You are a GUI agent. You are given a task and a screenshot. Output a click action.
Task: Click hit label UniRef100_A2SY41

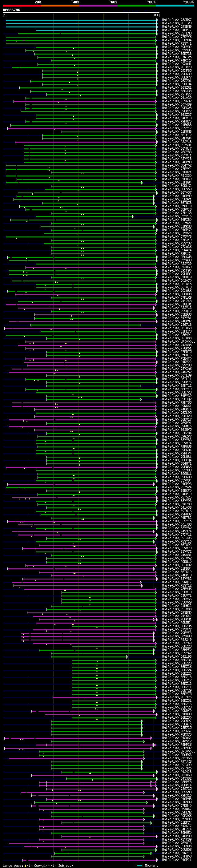176,43
